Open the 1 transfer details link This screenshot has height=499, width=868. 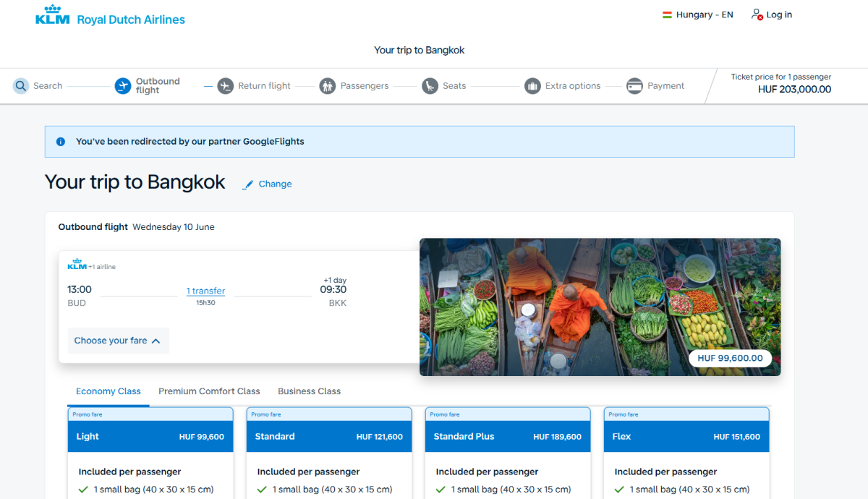[205, 291]
